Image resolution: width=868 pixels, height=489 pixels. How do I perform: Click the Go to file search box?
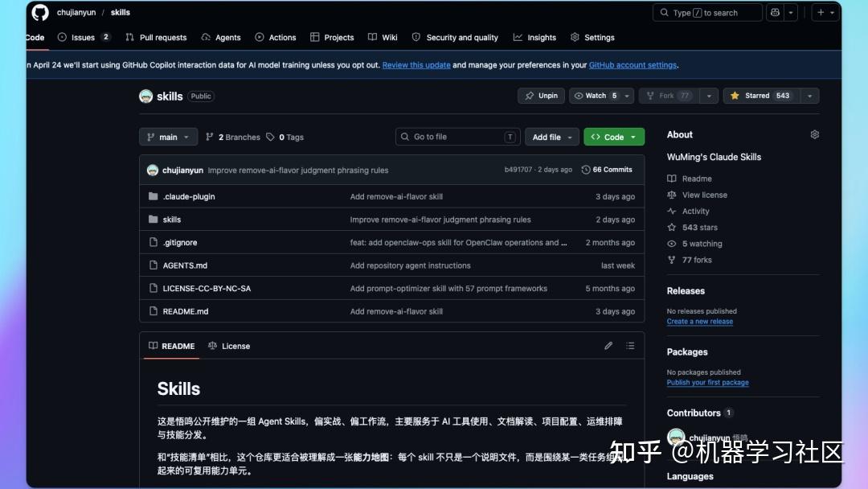coord(458,137)
